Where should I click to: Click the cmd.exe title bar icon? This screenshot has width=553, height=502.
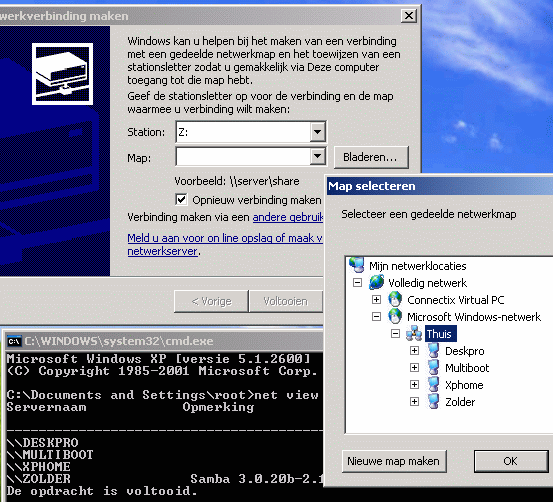[14, 341]
